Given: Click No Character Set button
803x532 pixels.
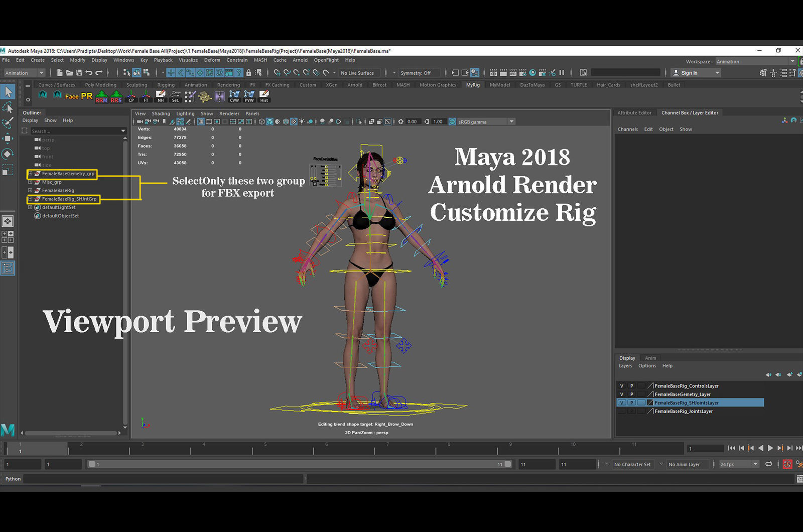Looking at the screenshot, I should point(632,464).
